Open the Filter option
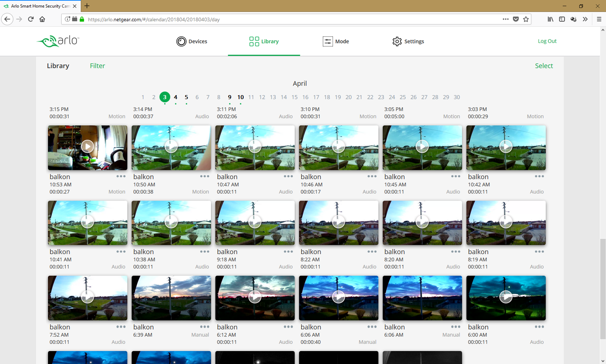 [97, 66]
